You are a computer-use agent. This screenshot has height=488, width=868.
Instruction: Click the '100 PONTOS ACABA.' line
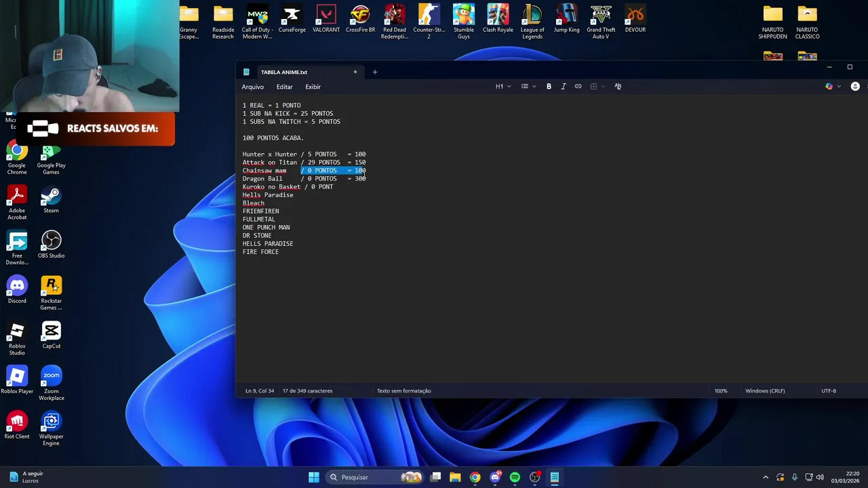coord(273,138)
